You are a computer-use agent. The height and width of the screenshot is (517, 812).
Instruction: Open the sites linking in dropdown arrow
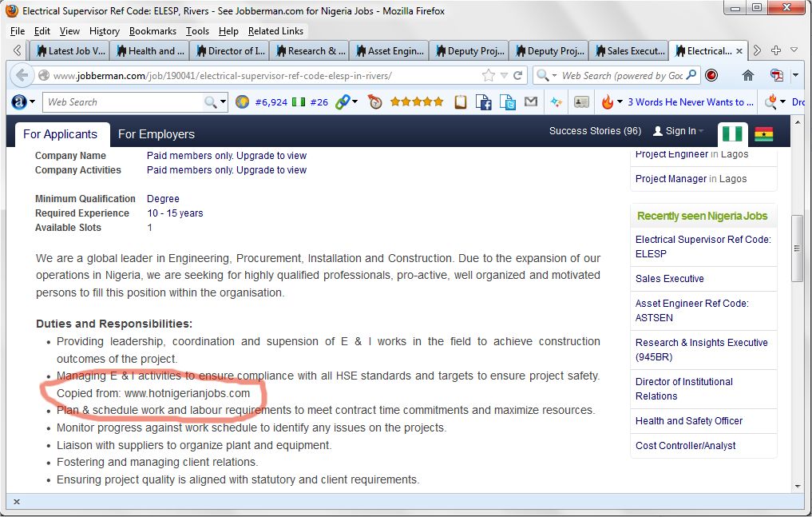tap(355, 101)
